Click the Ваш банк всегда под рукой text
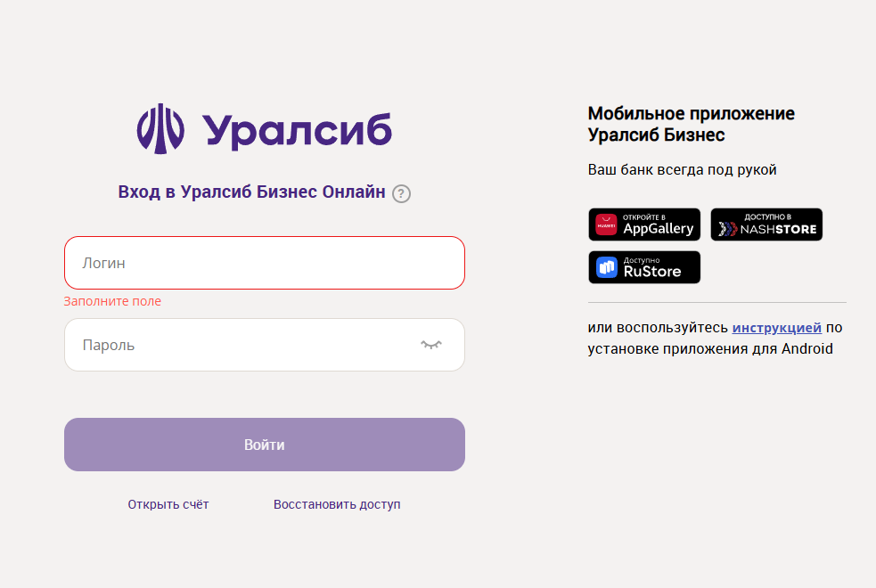This screenshot has height=588, width=876. (682, 170)
